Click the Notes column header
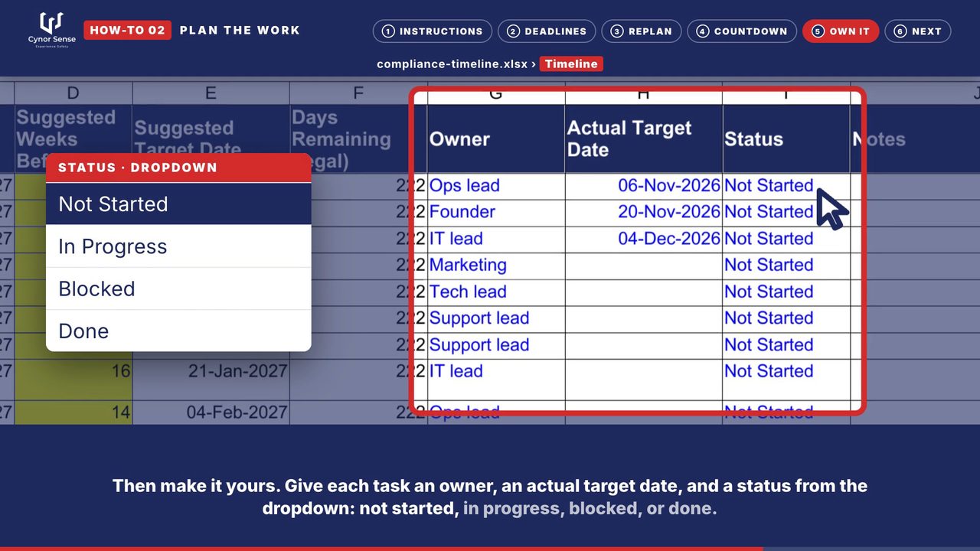The height and width of the screenshot is (551, 980). pyautogui.click(x=915, y=139)
